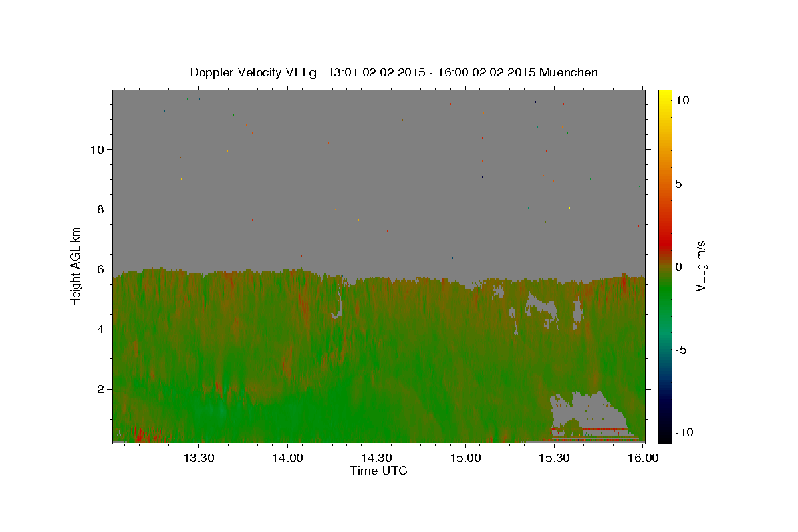
Task: Select the '13:30' time axis label
Action: pos(198,458)
